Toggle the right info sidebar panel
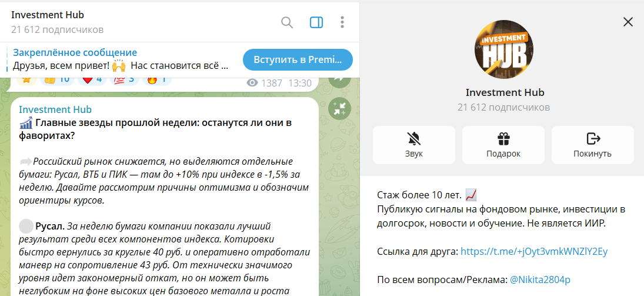This screenshot has width=644, height=296. [316, 22]
